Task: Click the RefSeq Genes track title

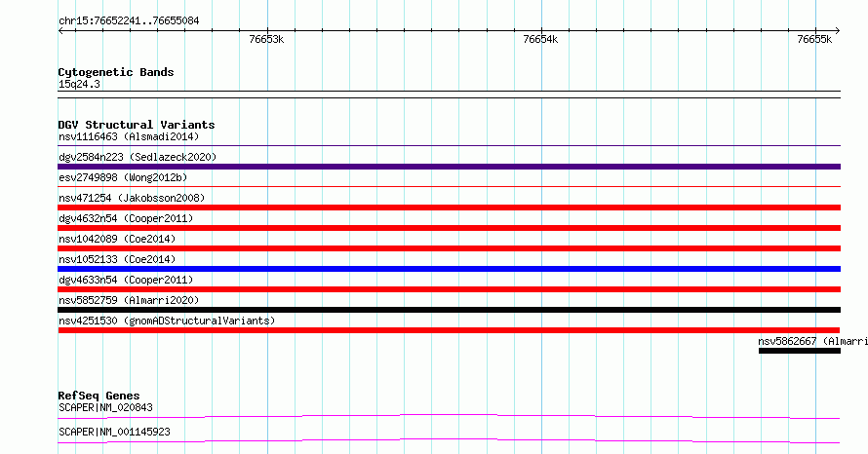Action: tap(99, 396)
